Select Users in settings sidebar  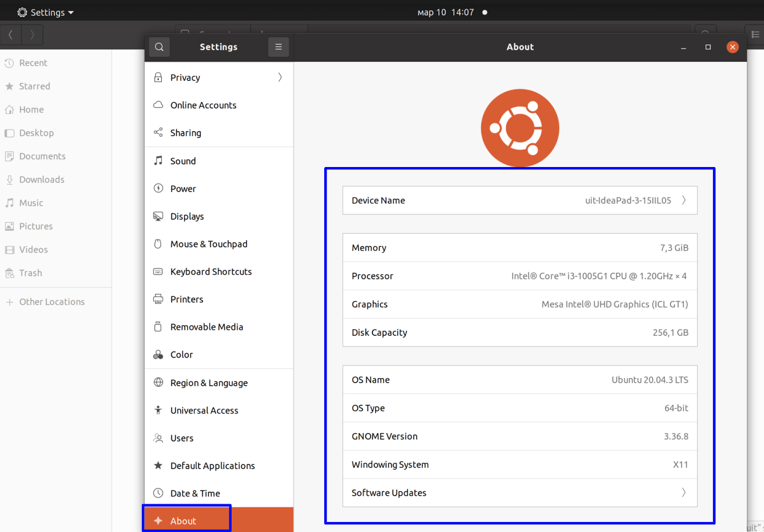click(x=219, y=438)
